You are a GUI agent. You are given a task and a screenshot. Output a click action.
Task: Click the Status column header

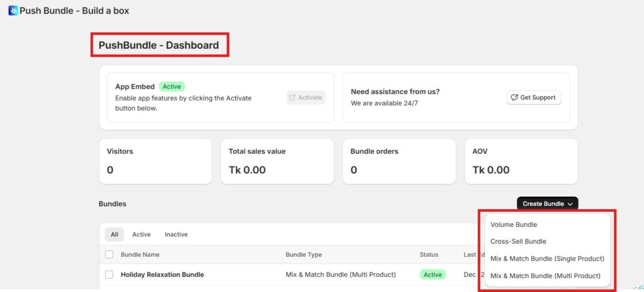point(429,255)
